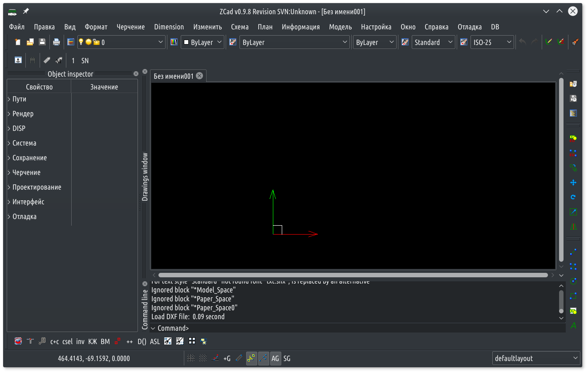The height and width of the screenshot is (373, 588).
Task: Toggle the SG status bar button
Action: point(287,358)
